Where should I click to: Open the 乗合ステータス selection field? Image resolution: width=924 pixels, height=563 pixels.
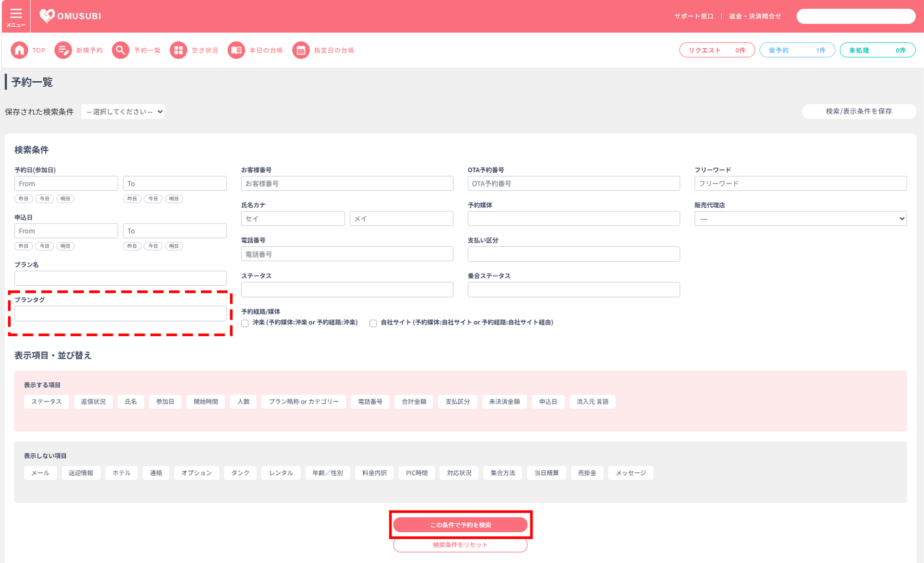coord(574,290)
